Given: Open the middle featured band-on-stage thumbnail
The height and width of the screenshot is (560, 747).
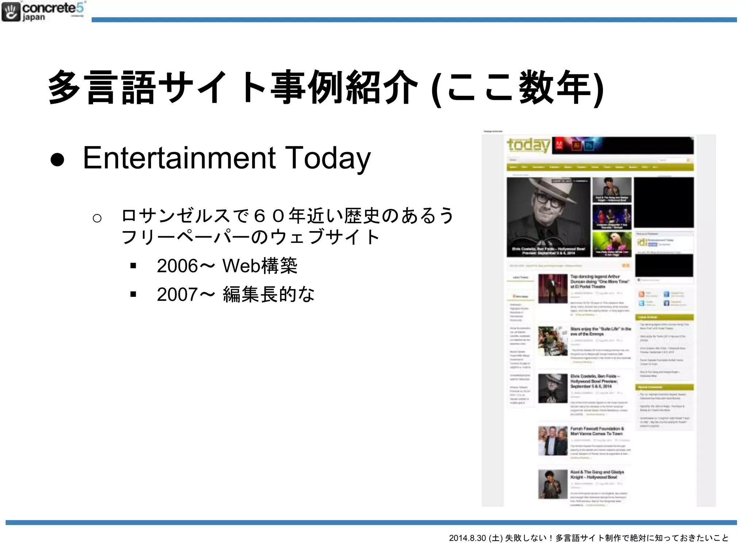Looking at the screenshot, I should point(612,217).
